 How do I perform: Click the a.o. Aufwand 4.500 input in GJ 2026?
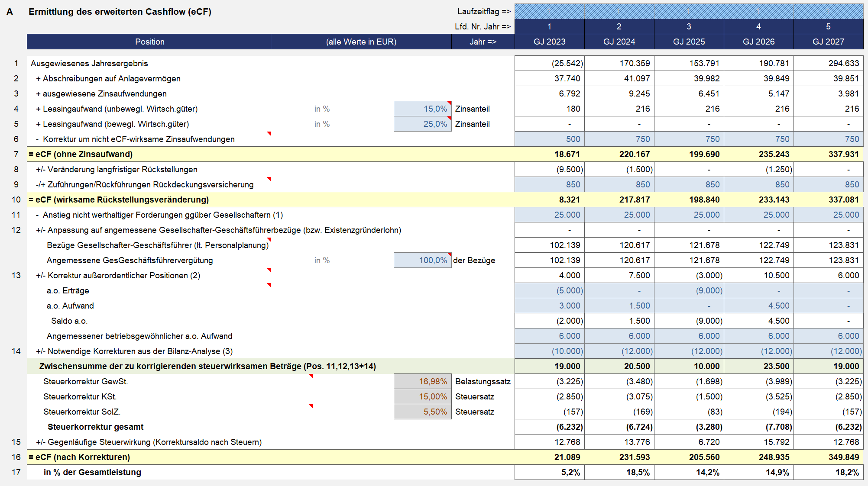coord(758,306)
